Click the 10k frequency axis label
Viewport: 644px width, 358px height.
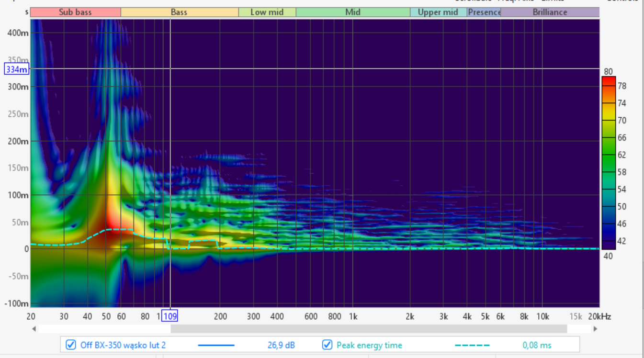pos(542,316)
